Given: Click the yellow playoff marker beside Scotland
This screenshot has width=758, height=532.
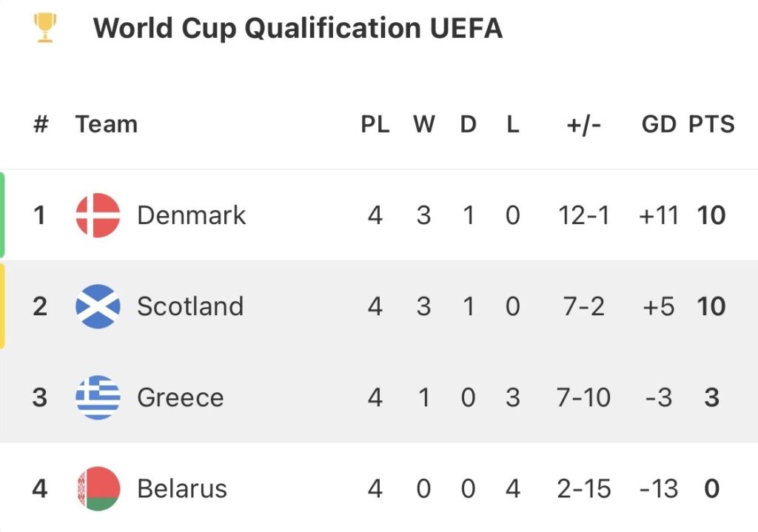Looking at the screenshot, I should [x=2, y=306].
